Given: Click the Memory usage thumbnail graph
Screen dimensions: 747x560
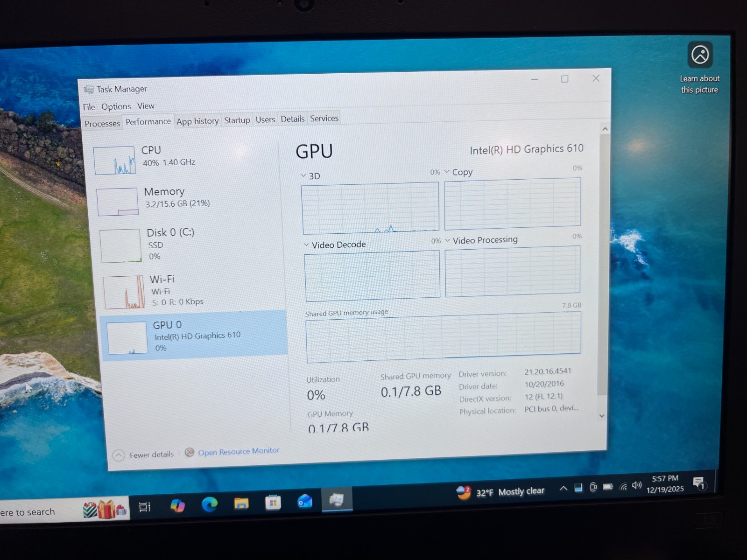Looking at the screenshot, I should 117,202.
